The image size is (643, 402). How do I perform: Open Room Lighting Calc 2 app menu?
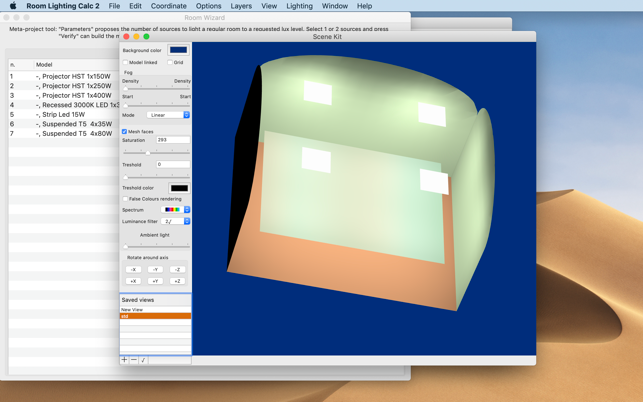63,6
